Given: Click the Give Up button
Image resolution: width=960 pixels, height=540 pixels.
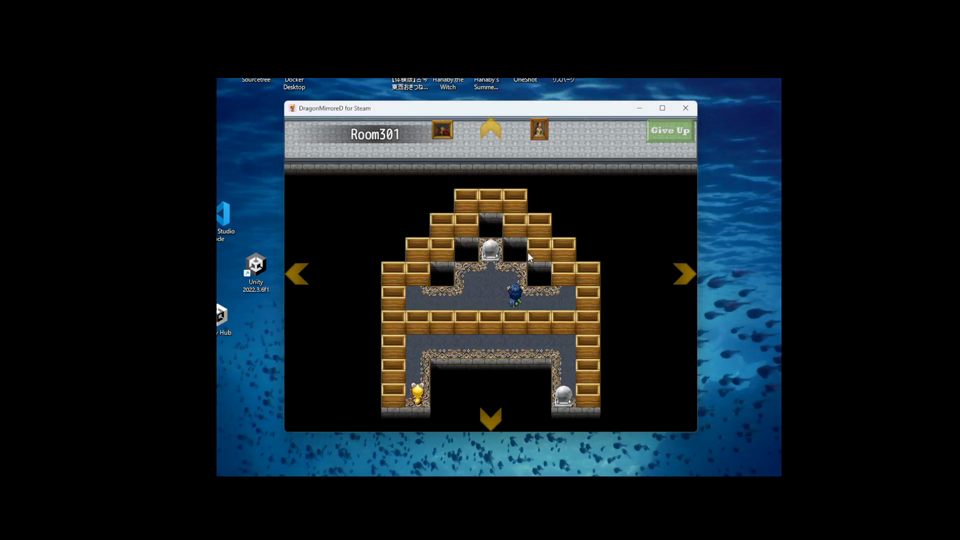Looking at the screenshot, I should (x=670, y=130).
